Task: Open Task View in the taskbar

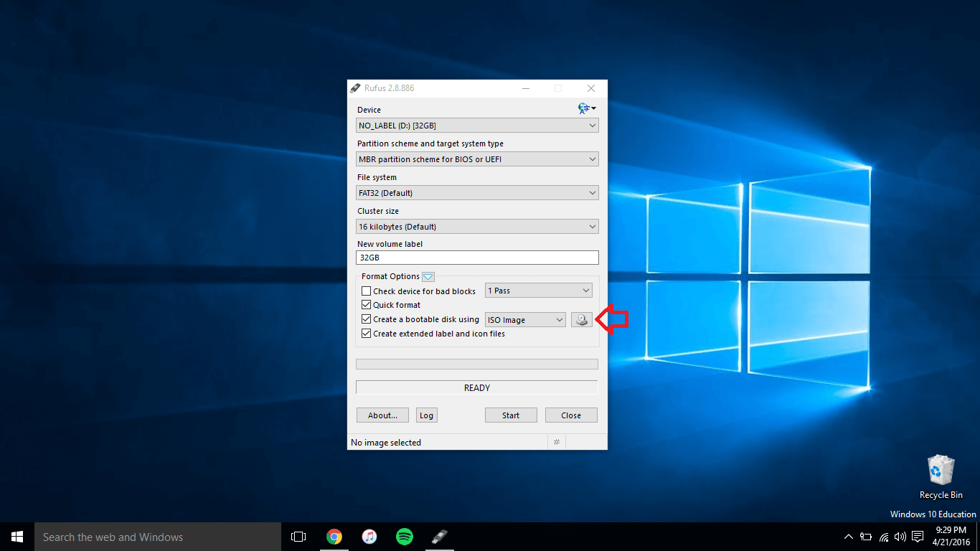Action: 298,537
